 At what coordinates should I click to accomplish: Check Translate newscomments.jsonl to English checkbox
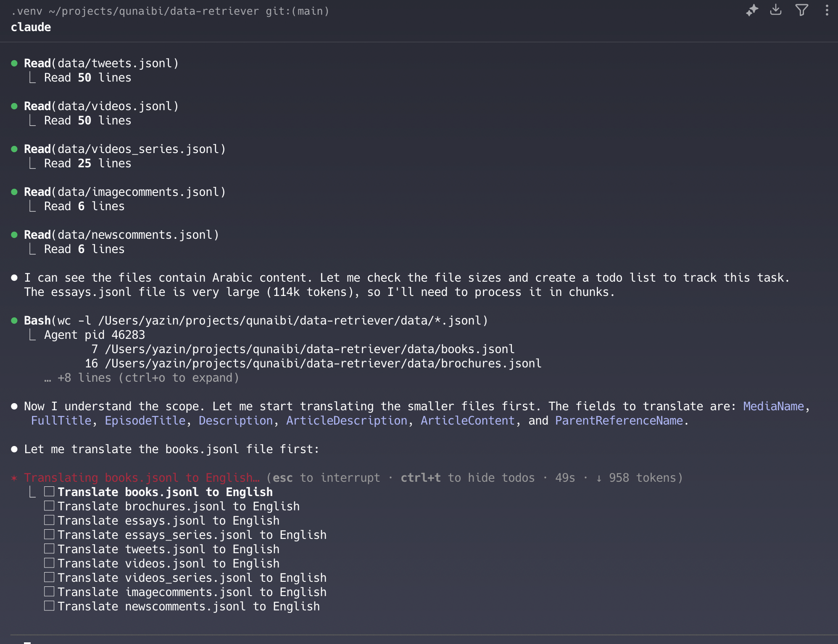tap(49, 606)
